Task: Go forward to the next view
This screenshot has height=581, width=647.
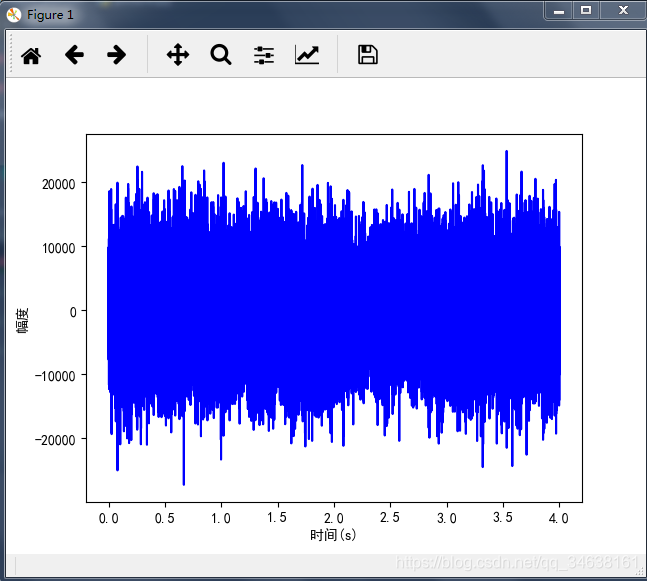Action: (x=116, y=55)
